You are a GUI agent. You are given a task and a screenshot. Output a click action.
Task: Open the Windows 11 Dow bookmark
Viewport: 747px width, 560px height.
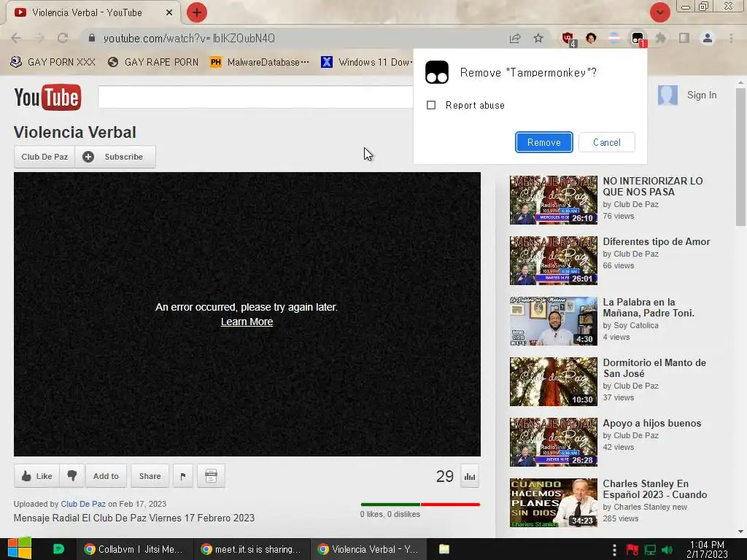pos(366,62)
